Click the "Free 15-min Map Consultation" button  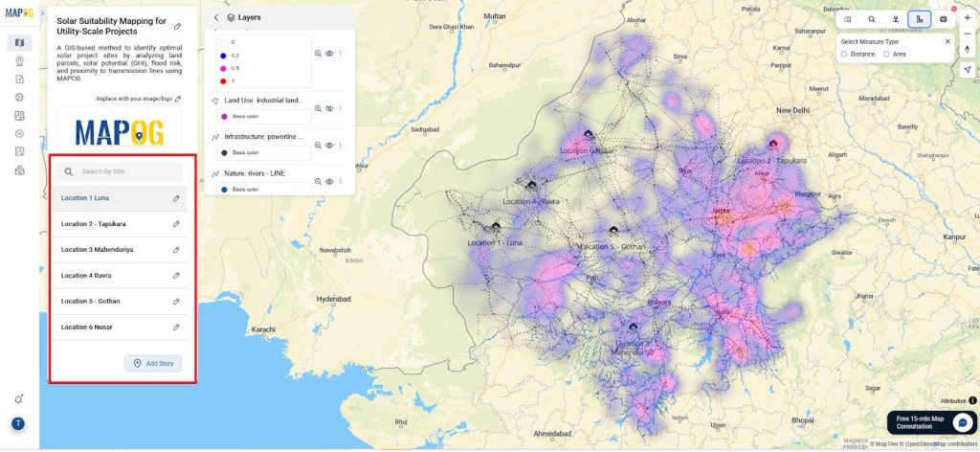tap(930, 422)
